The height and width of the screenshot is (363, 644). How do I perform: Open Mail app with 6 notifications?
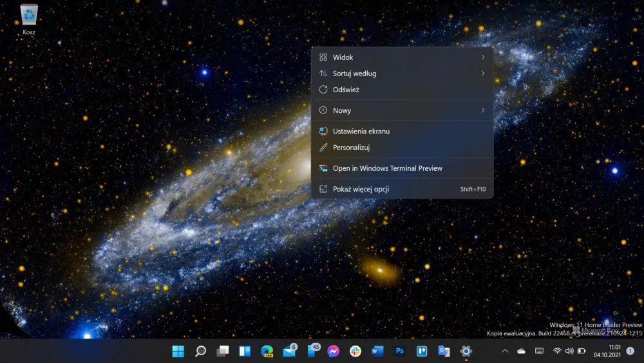pyautogui.click(x=290, y=350)
